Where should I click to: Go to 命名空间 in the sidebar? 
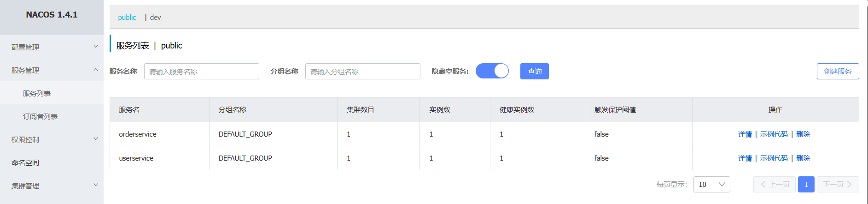[25, 162]
